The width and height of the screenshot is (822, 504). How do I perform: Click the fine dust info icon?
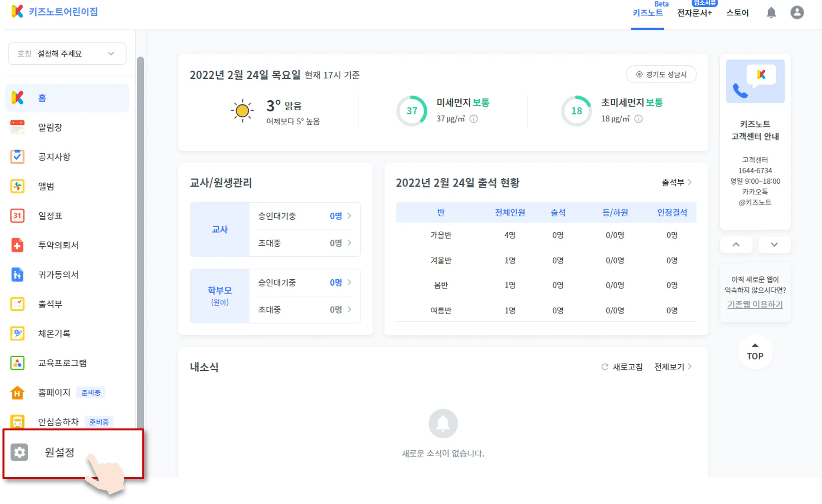[474, 119]
